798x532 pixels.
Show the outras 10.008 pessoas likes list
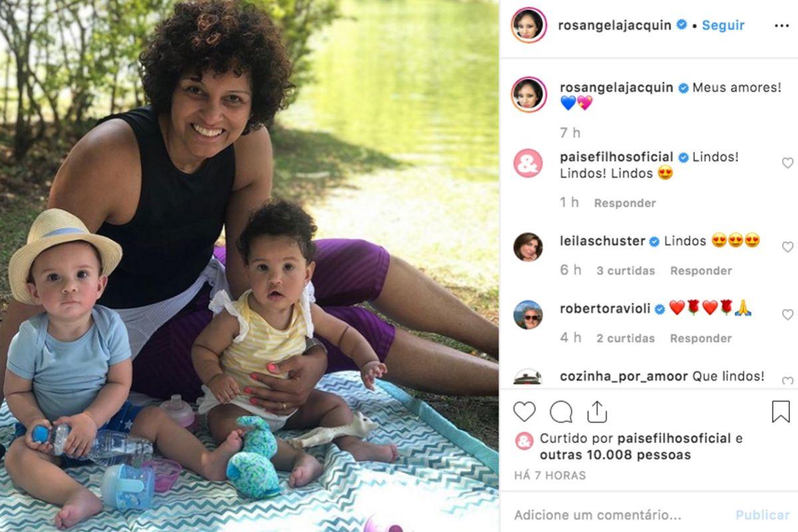(615, 456)
